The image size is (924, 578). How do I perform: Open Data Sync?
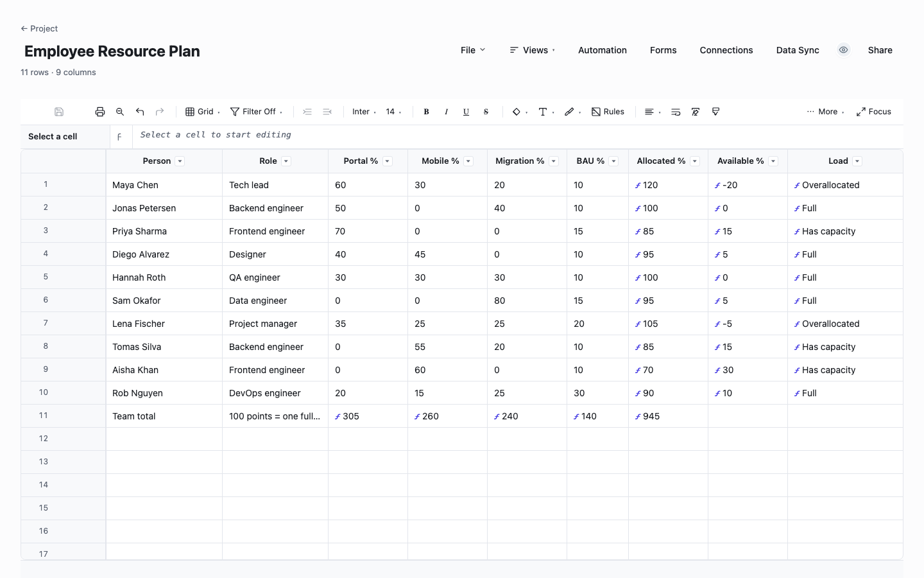coord(798,50)
